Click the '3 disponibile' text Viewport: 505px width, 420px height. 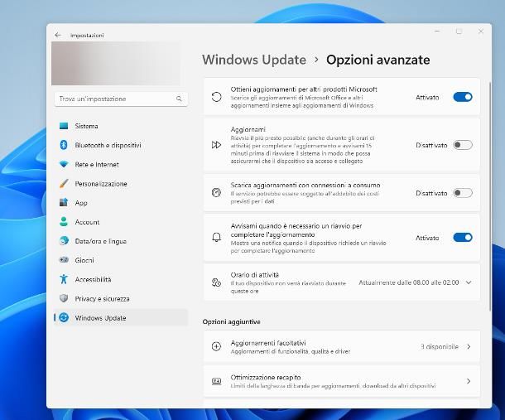pyautogui.click(x=440, y=346)
